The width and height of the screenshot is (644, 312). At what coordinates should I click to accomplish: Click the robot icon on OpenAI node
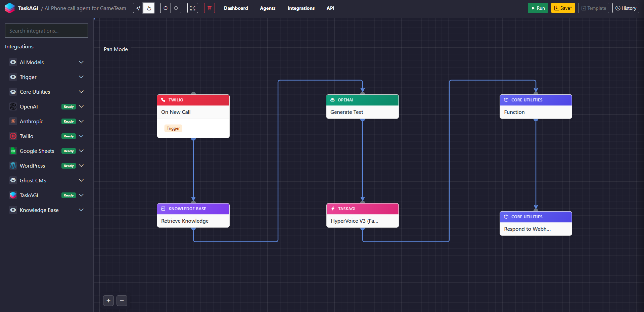pyautogui.click(x=332, y=100)
